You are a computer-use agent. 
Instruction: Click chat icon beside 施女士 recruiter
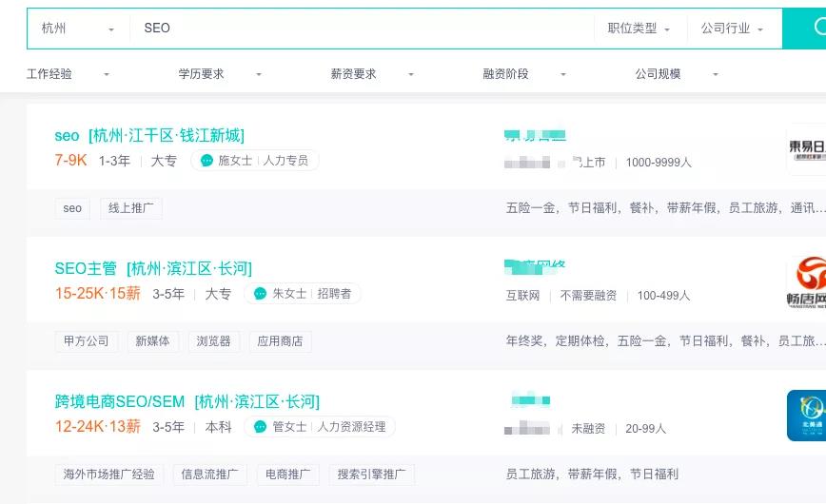tap(206, 161)
